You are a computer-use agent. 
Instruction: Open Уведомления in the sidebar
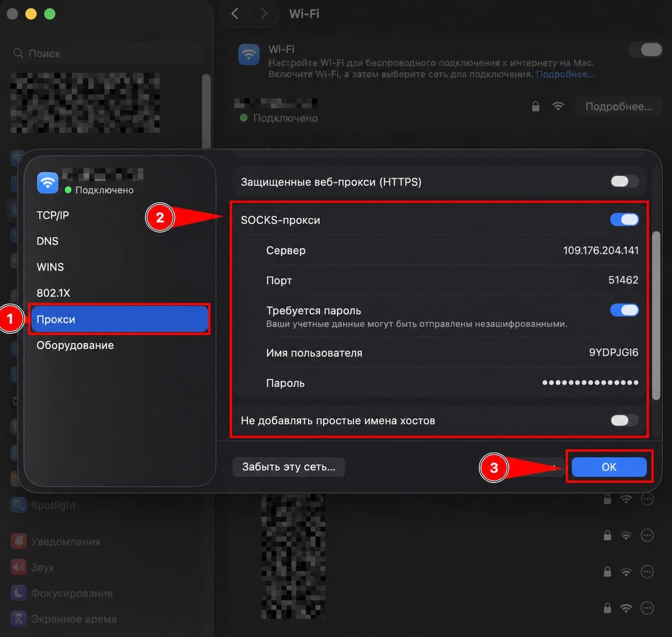[x=65, y=542]
